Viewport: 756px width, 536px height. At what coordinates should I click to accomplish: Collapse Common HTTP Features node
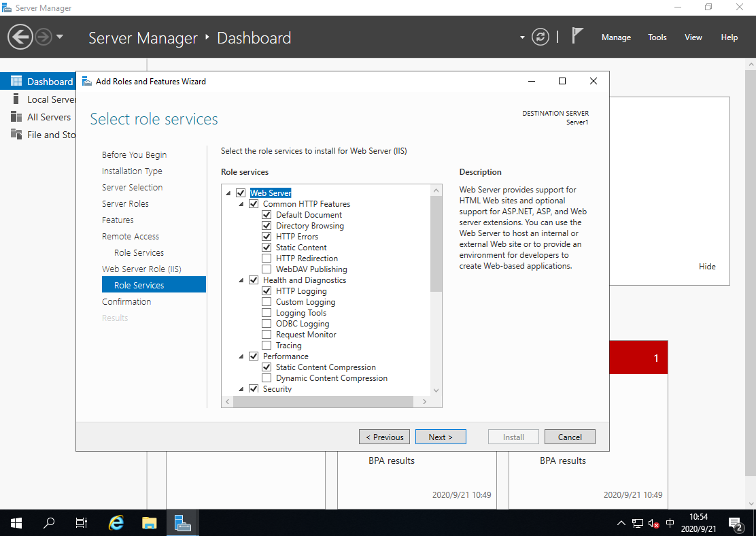241,204
